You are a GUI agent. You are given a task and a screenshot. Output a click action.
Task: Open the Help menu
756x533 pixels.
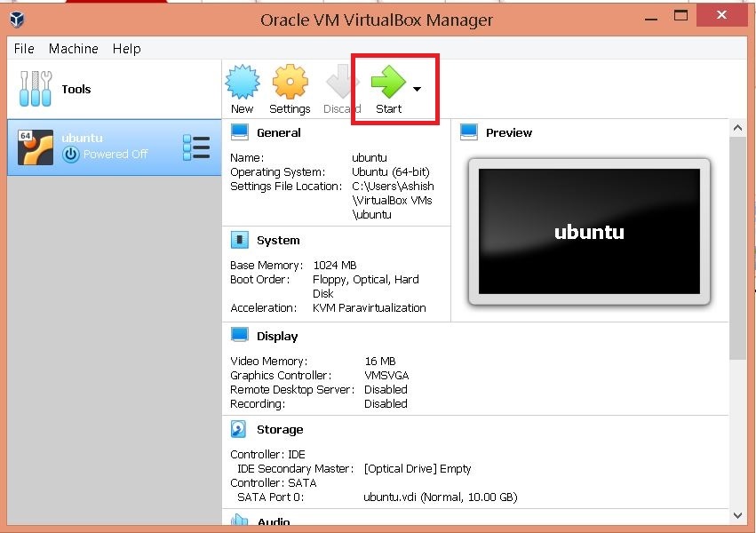(x=126, y=49)
